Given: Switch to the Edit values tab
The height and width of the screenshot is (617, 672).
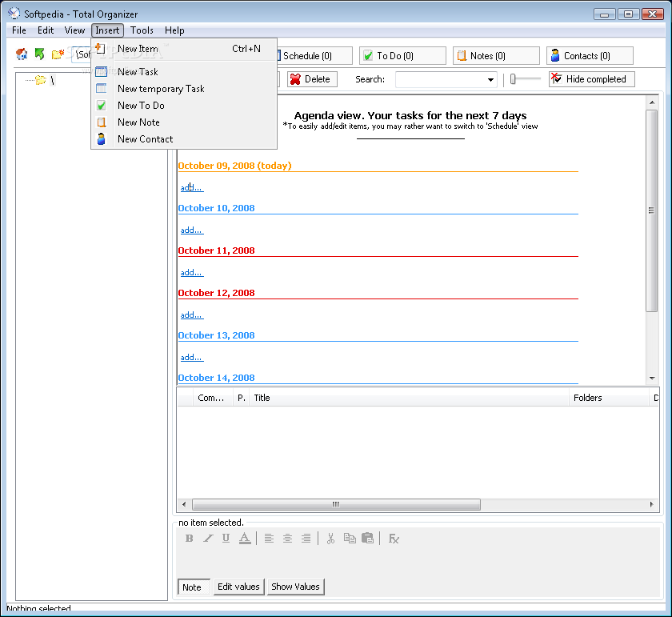Looking at the screenshot, I should click(238, 587).
